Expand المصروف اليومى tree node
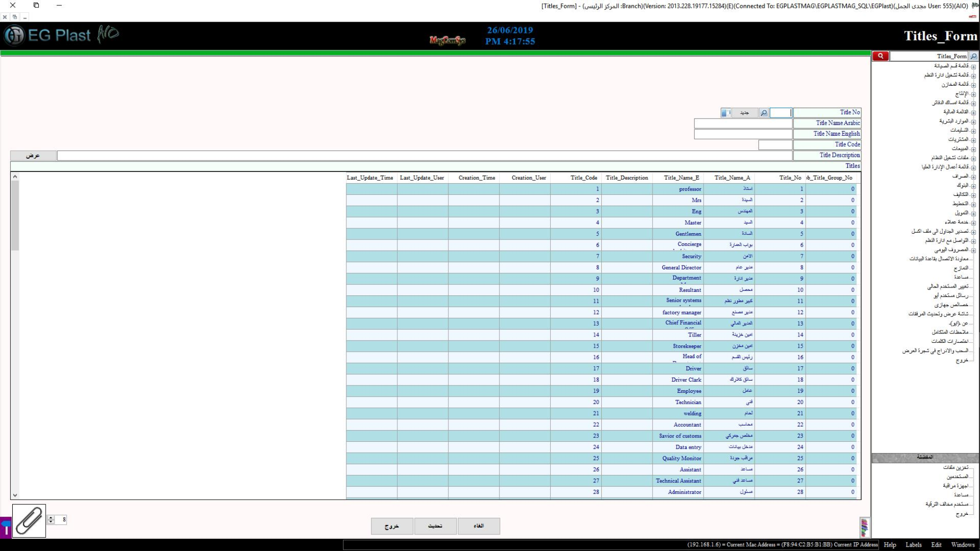This screenshot has width=980, height=551. (974, 250)
